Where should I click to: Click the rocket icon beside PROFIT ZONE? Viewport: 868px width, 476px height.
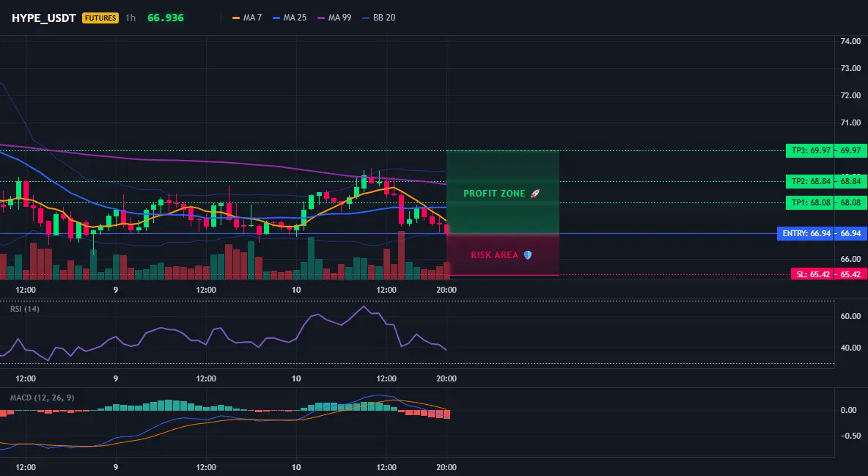[x=534, y=194]
